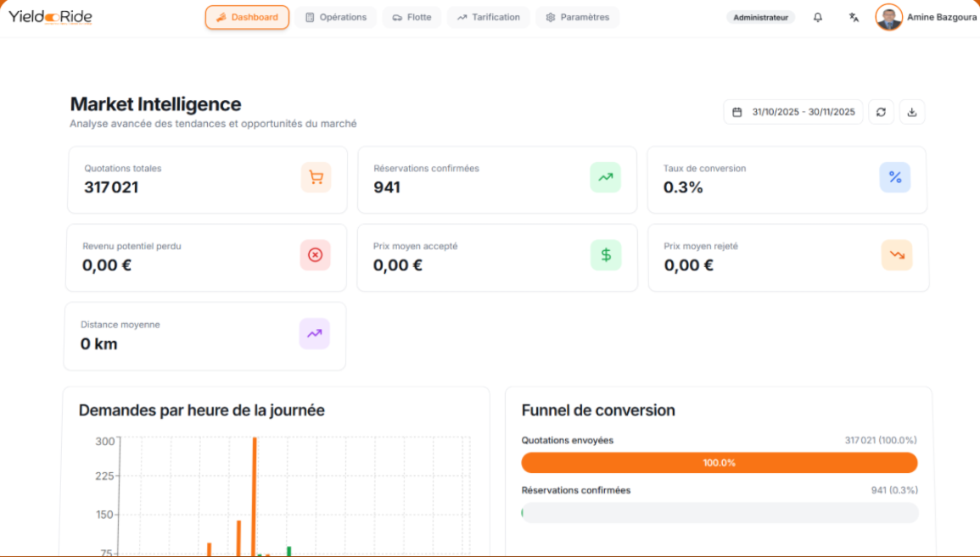Open the Opérations tab
The image size is (980, 557).
(x=336, y=17)
